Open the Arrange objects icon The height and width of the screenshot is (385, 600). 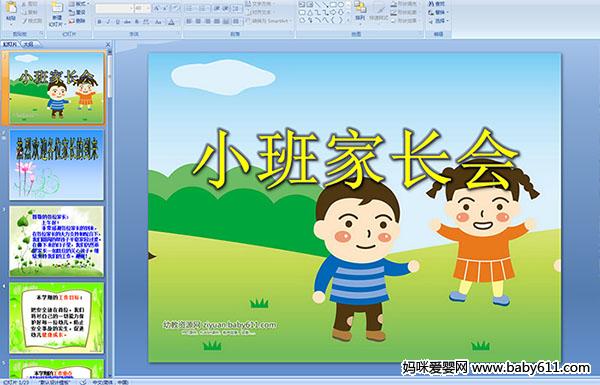click(x=360, y=11)
